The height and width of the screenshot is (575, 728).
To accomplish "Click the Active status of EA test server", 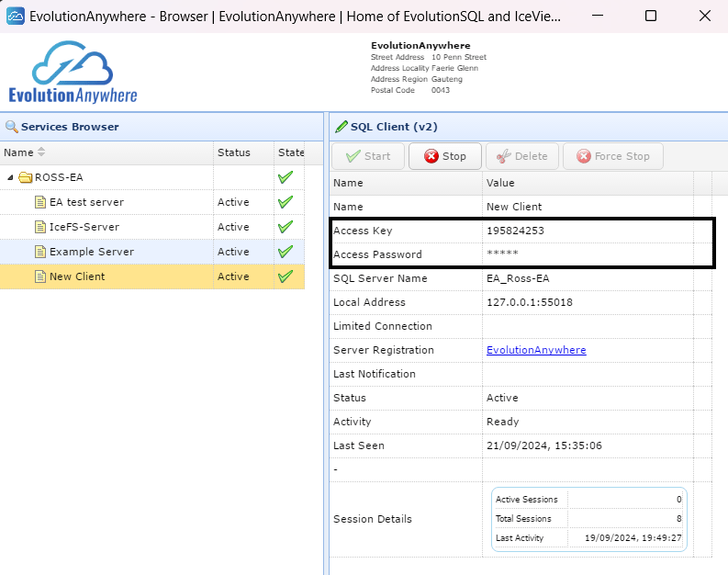I will 233,202.
